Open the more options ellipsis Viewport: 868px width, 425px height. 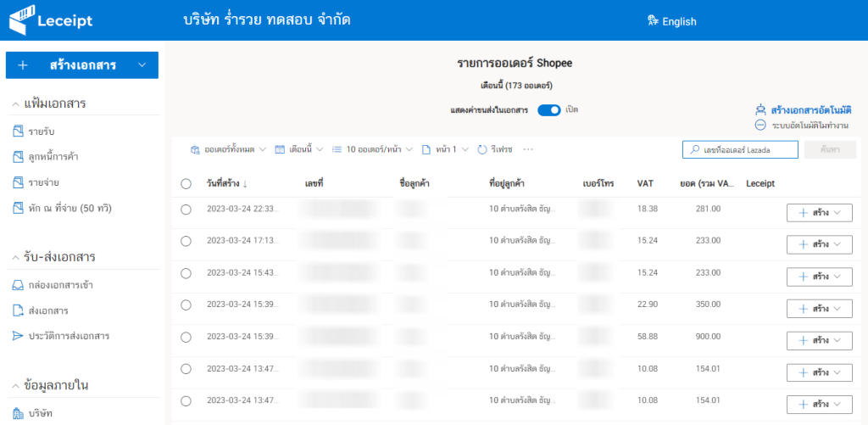point(528,149)
